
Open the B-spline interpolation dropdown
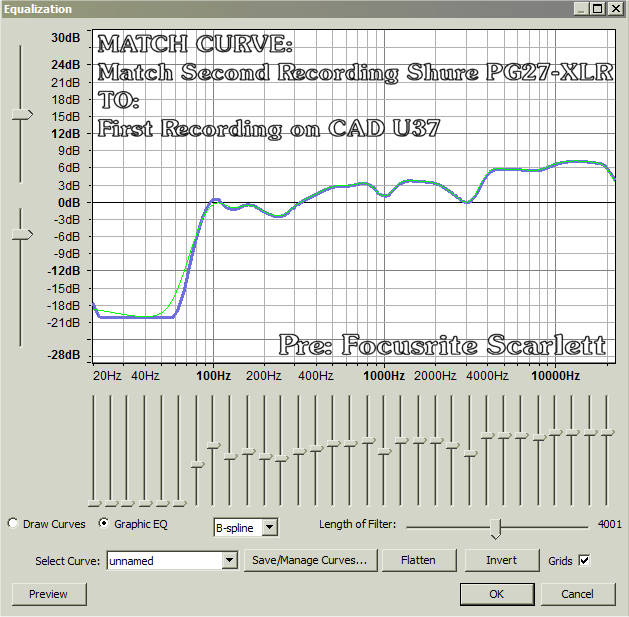(x=270, y=527)
